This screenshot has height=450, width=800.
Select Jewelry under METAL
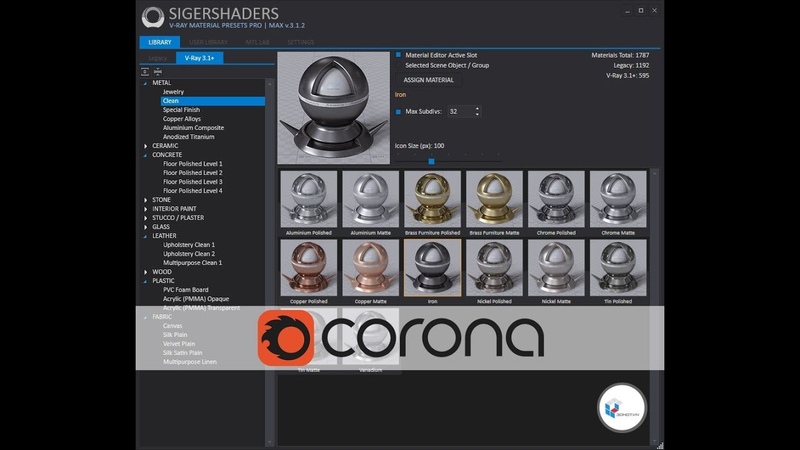(173, 92)
